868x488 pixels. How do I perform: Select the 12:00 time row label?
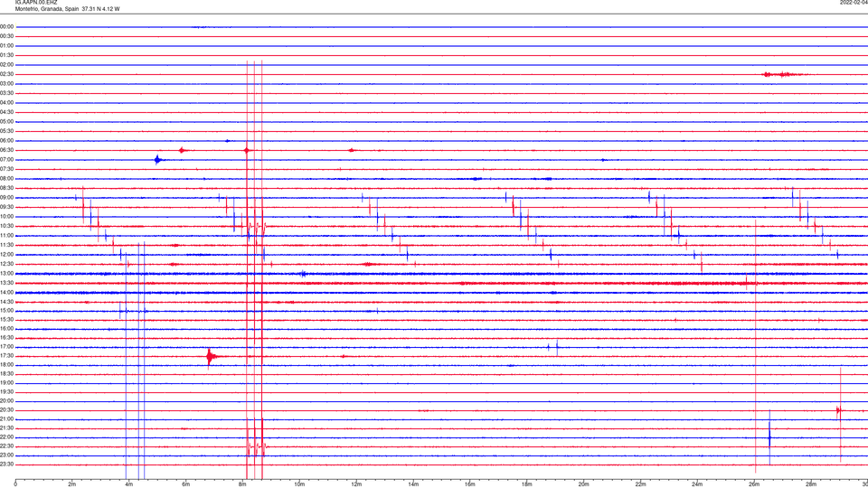click(6, 255)
